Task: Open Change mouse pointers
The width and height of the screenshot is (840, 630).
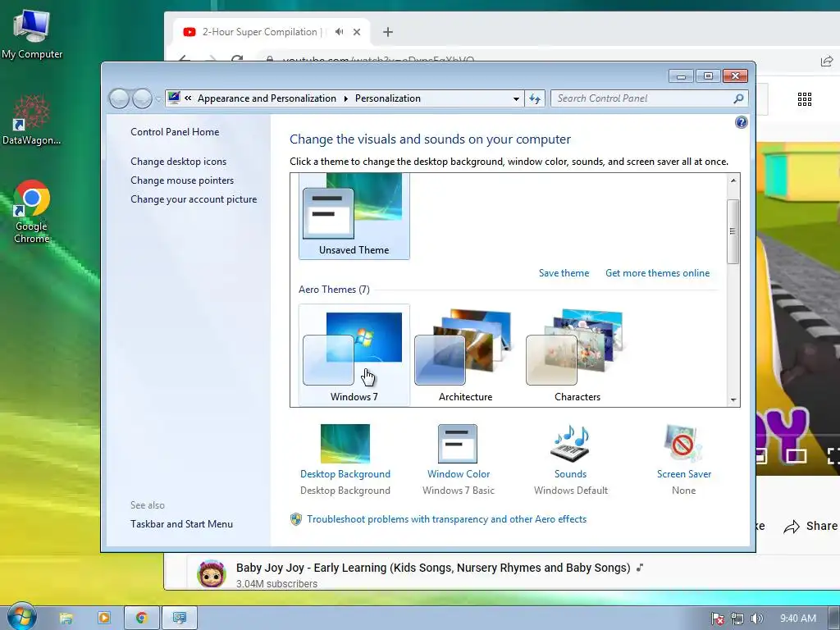Action: pos(182,180)
